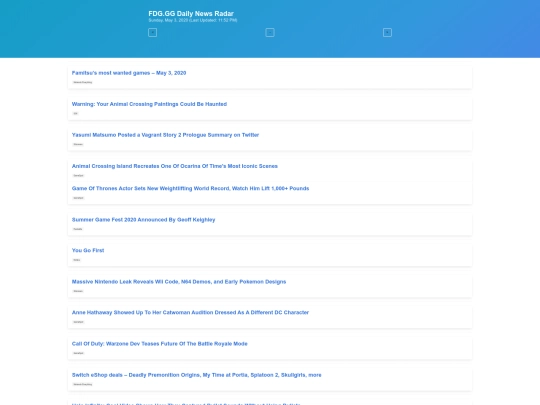Open Famitsu's most wanted games article
The height and width of the screenshot is (405, 540).
[129, 73]
